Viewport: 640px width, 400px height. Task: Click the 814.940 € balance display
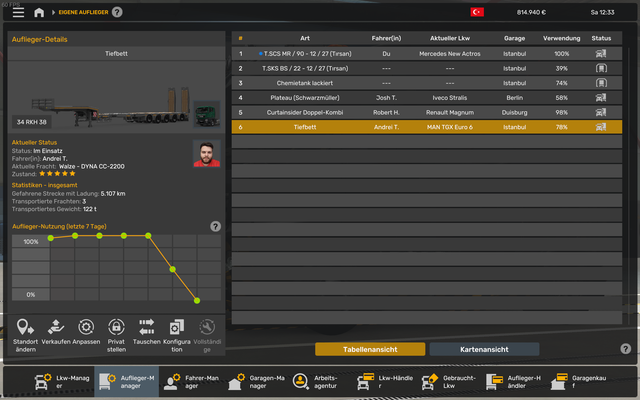(x=531, y=12)
